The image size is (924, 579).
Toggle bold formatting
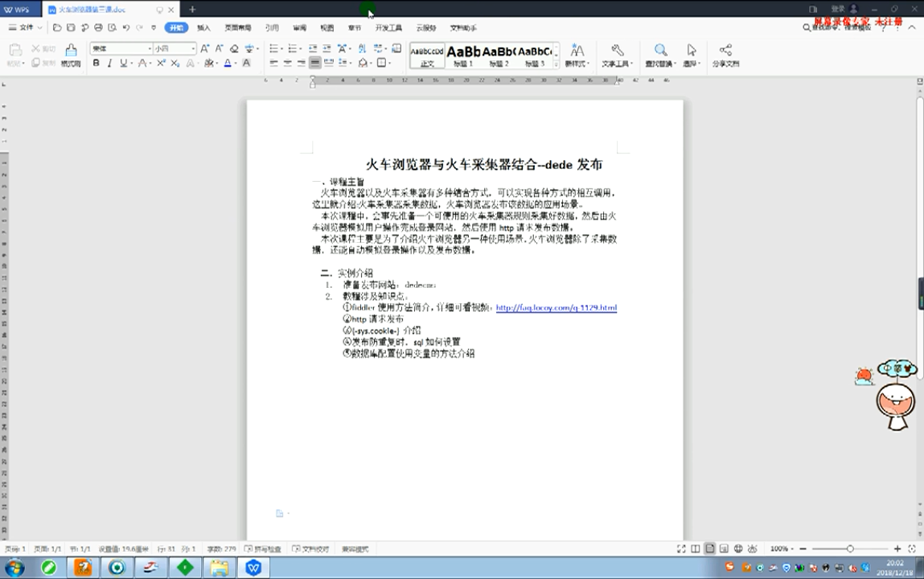pos(96,63)
